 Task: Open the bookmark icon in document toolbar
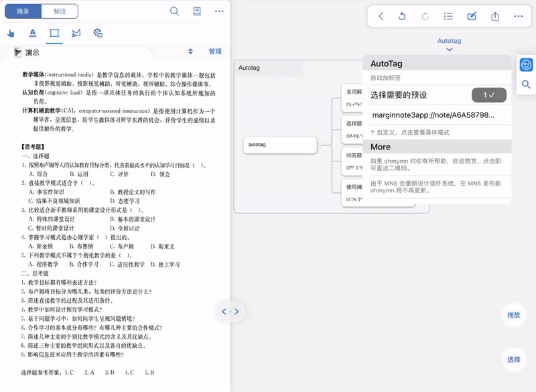tap(197, 11)
